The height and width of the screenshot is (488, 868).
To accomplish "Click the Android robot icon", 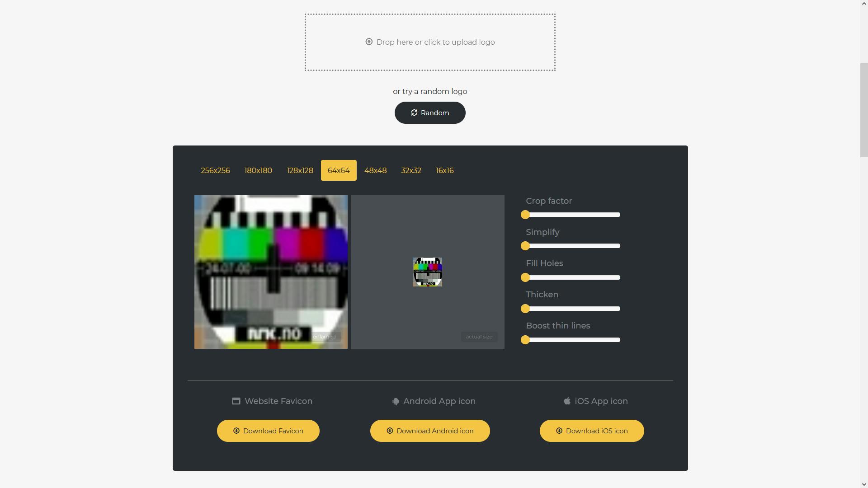I will point(396,401).
